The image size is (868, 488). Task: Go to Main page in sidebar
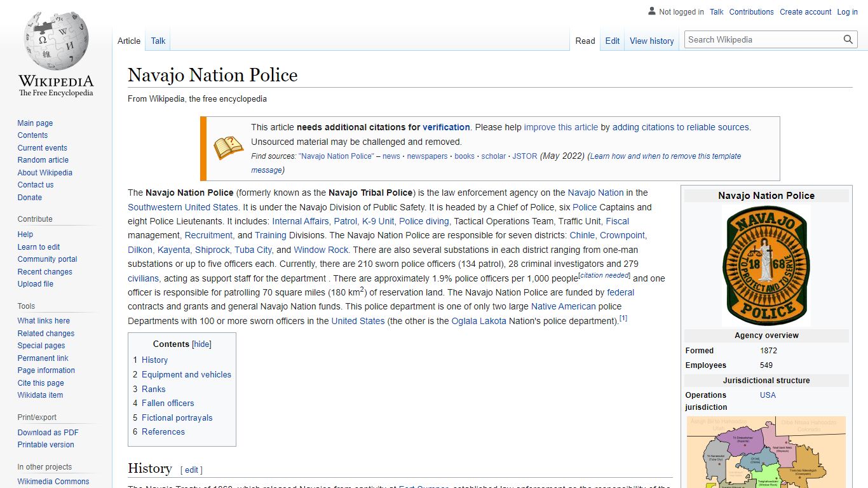pos(35,123)
